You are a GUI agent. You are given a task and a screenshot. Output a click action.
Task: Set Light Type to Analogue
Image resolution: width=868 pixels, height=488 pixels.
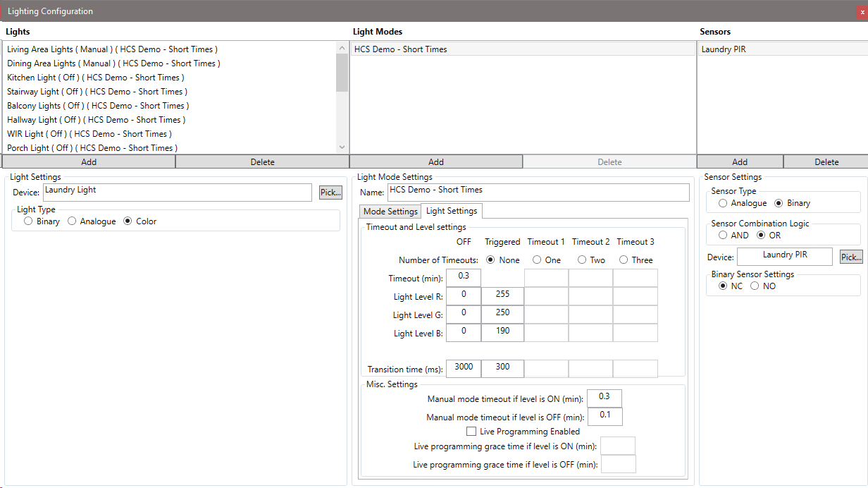72,221
